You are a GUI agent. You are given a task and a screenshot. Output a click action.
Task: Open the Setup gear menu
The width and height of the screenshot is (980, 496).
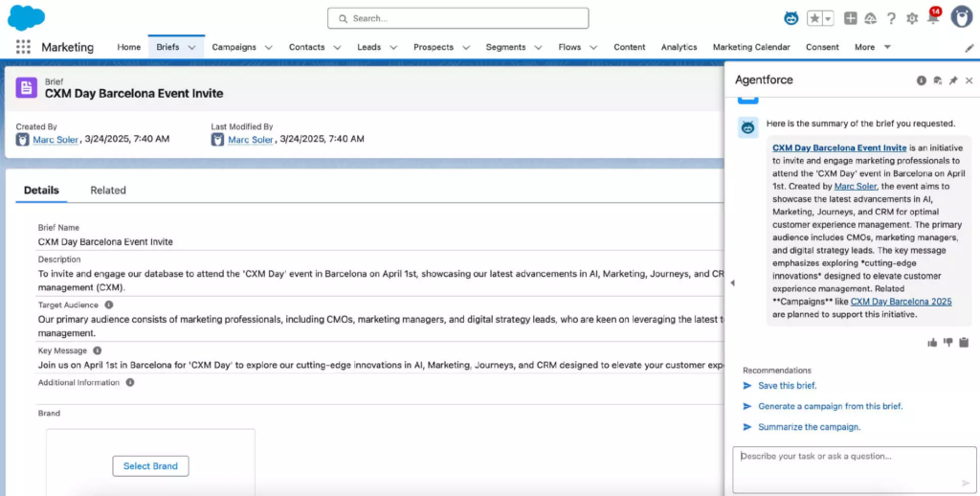click(912, 18)
